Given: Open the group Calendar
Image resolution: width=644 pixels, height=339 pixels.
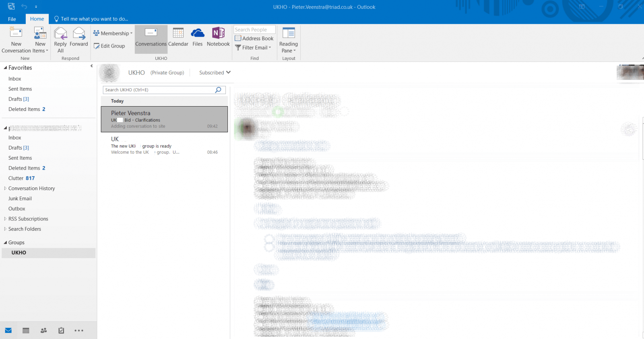Looking at the screenshot, I should [178, 37].
